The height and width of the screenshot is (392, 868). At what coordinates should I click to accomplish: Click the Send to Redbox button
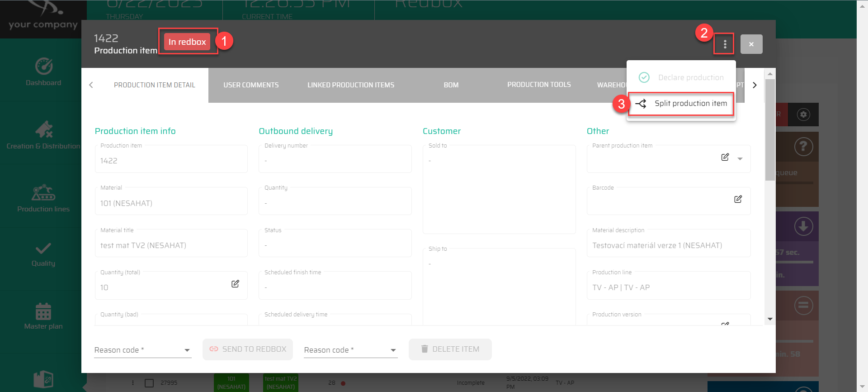point(248,349)
